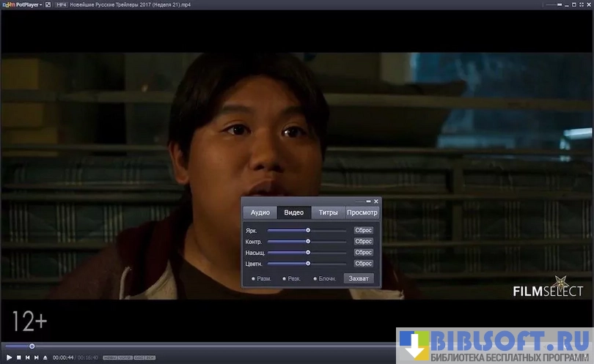Screen dimensions: 594x364
Task: Select the Просмотр tab
Action: [362, 212]
